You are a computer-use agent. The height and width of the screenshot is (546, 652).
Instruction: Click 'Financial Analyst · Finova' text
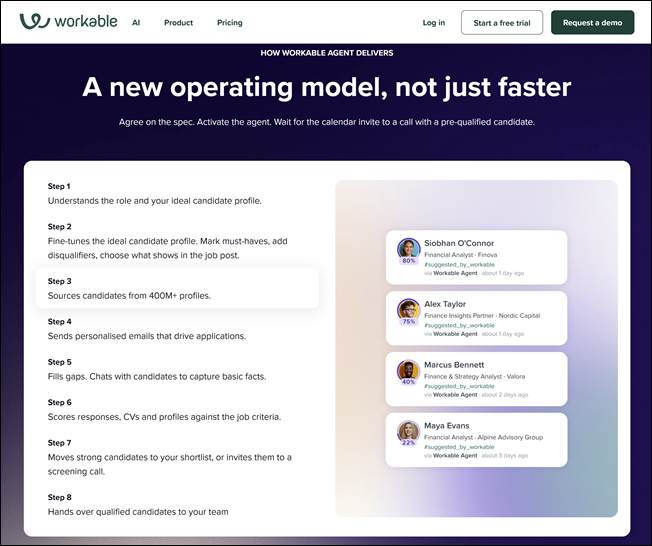click(x=460, y=254)
